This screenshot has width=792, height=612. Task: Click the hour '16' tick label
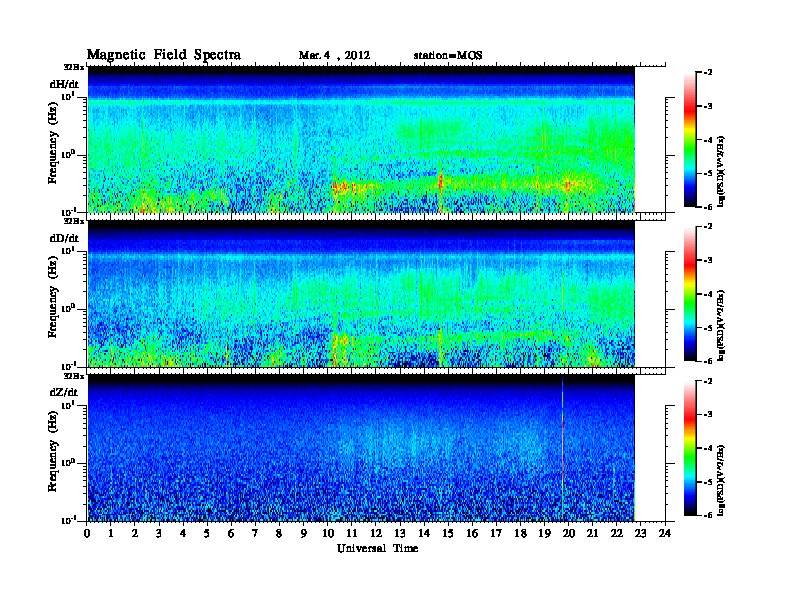pos(472,534)
